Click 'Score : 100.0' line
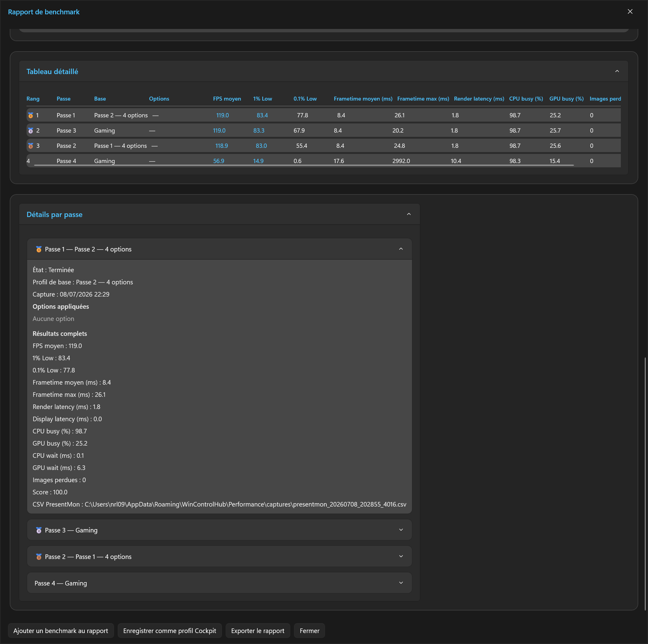This screenshot has width=648, height=644. (x=50, y=492)
